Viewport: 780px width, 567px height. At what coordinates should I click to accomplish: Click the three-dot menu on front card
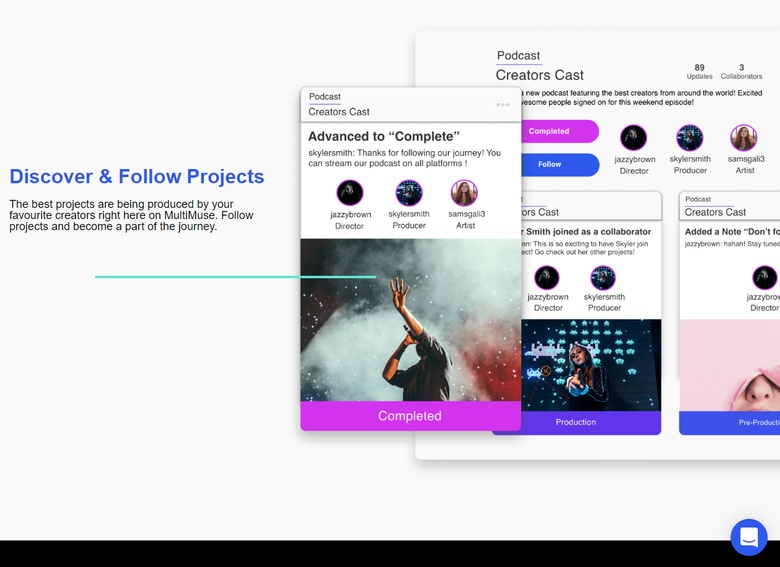pos(503,105)
